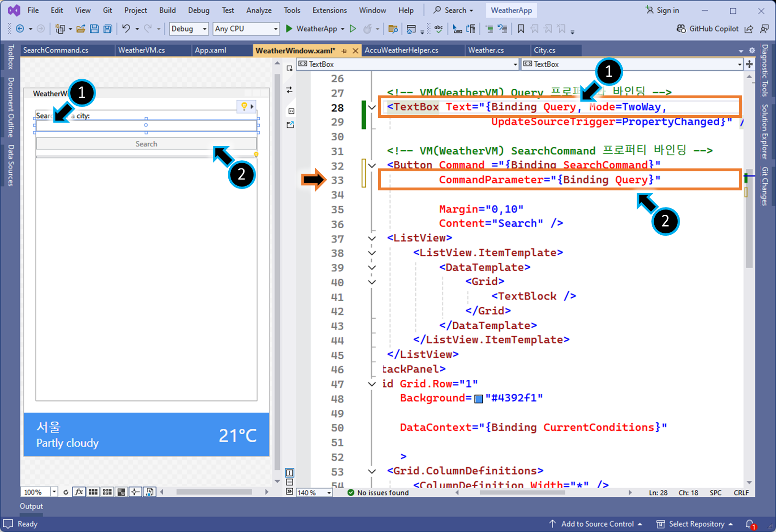The height and width of the screenshot is (532, 776).
Task: Click the pin icon on WeatherWindow.xaml tab
Action: (344, 51)
